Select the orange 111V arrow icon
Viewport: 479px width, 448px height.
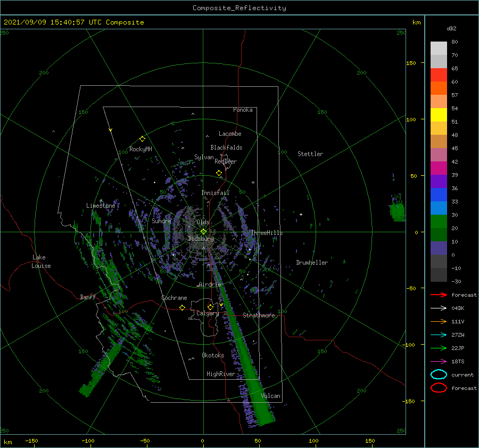[439, 321]
